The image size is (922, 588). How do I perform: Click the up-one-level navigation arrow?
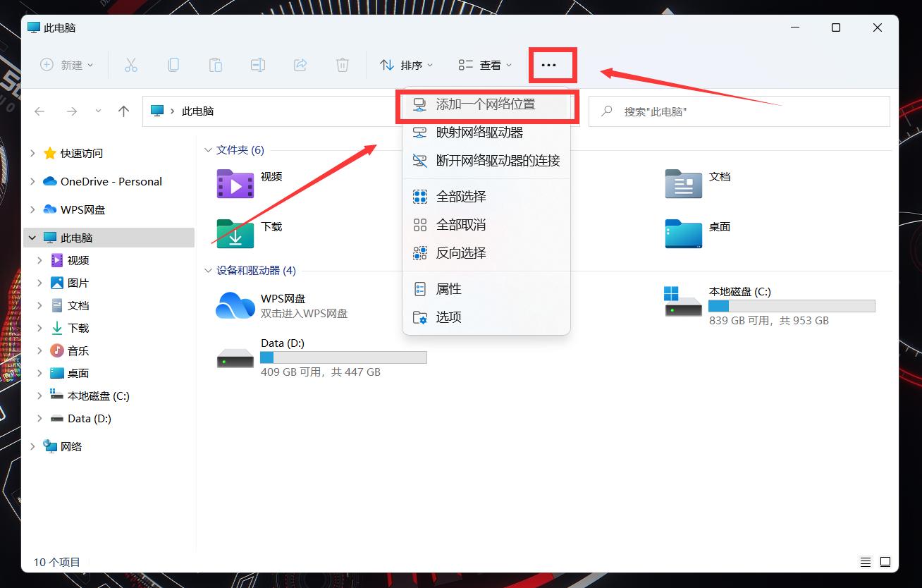tap(123, 111)
